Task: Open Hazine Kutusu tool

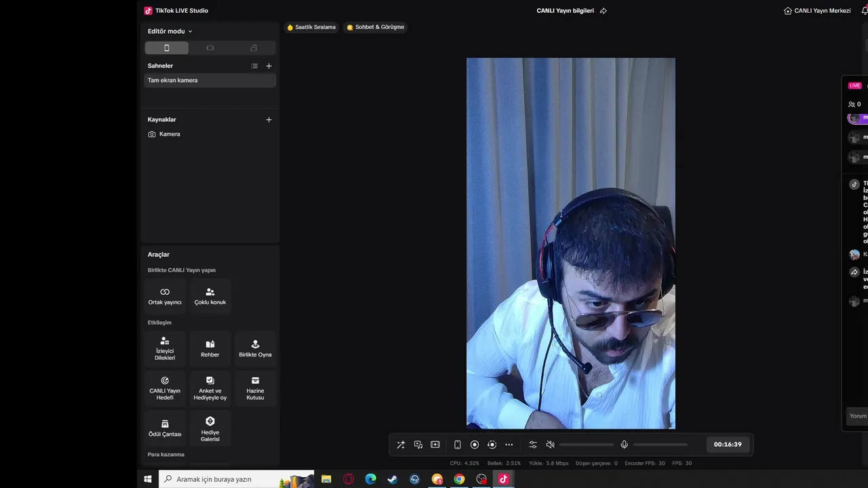Action: [255, 388]
